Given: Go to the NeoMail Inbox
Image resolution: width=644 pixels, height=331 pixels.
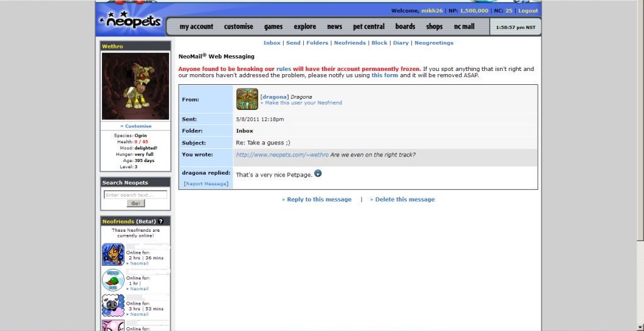Looking at the screenshot, I should (272, 43).
